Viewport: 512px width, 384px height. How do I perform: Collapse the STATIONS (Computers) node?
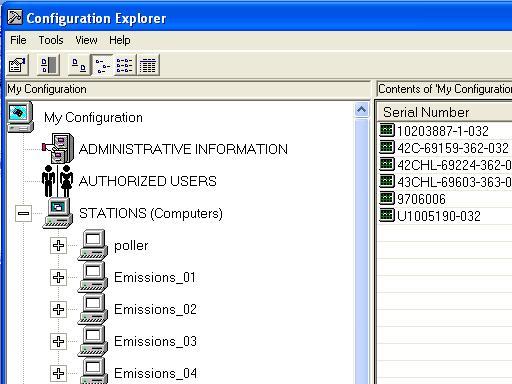tap(23, 213)
